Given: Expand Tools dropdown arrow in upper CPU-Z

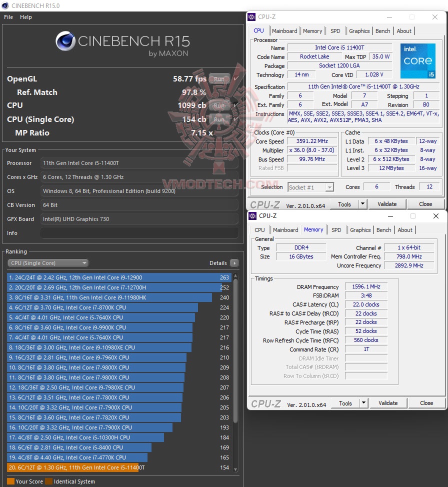Looking at the screenshot, I should pyautogui.click(x=362, y=204).
